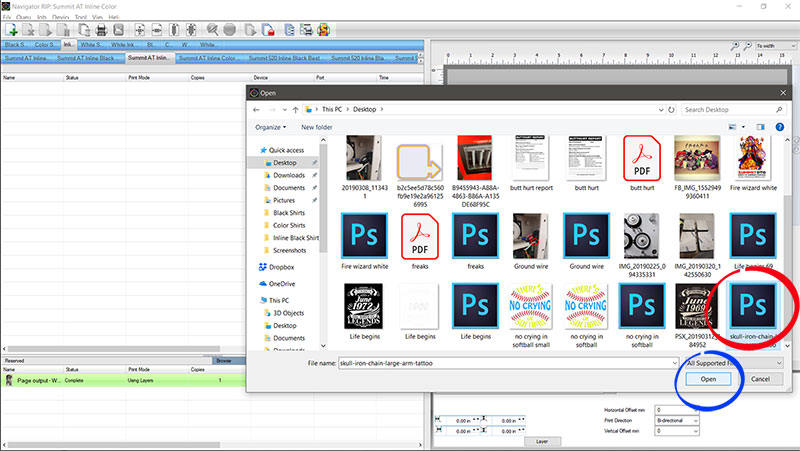Viewport: 800px width, 451px height.
Task: Click the blue help question mark icon
Action: coord(780,127)
